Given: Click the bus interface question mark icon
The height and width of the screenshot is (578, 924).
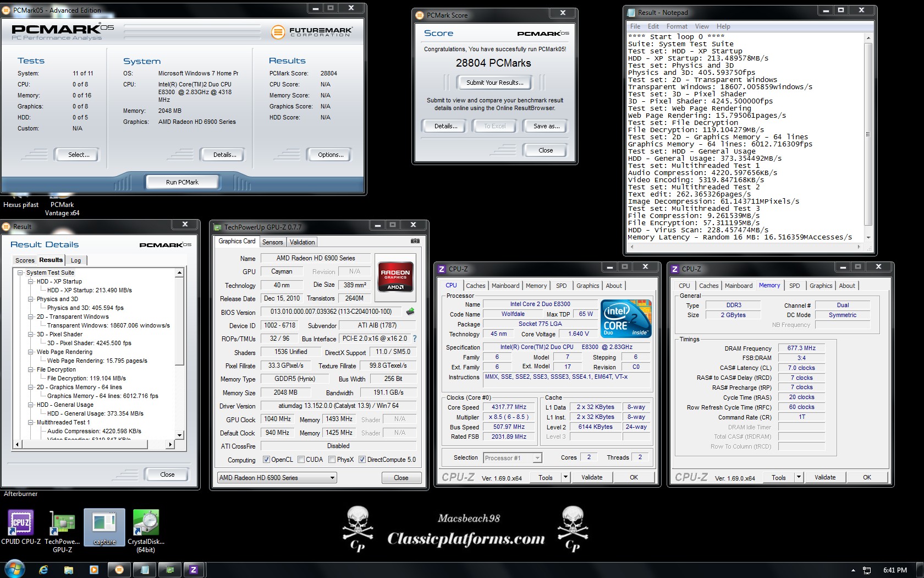Looking at the screenshot, I should coord(415,339).
